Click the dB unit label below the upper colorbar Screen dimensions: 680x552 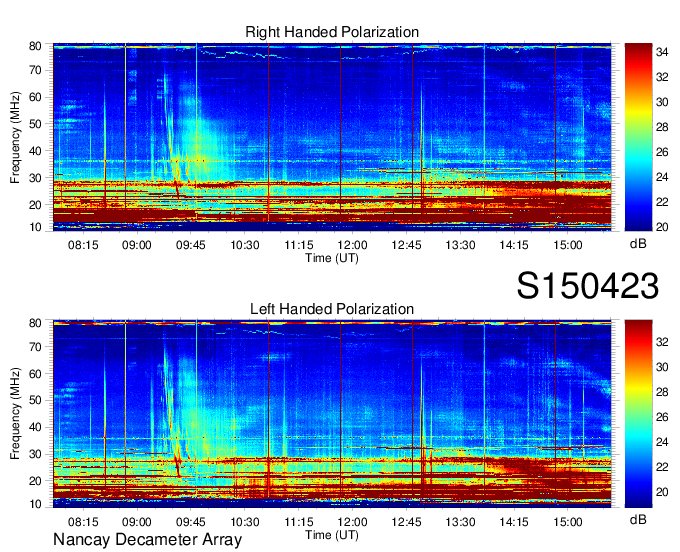[x=638, y=244]
